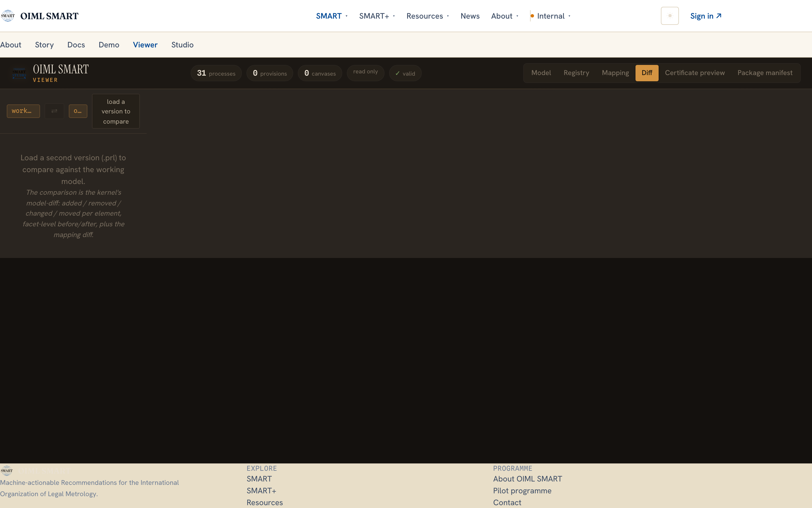
Task: Select the Viewer tab
Action: click(x=145, y=45)
